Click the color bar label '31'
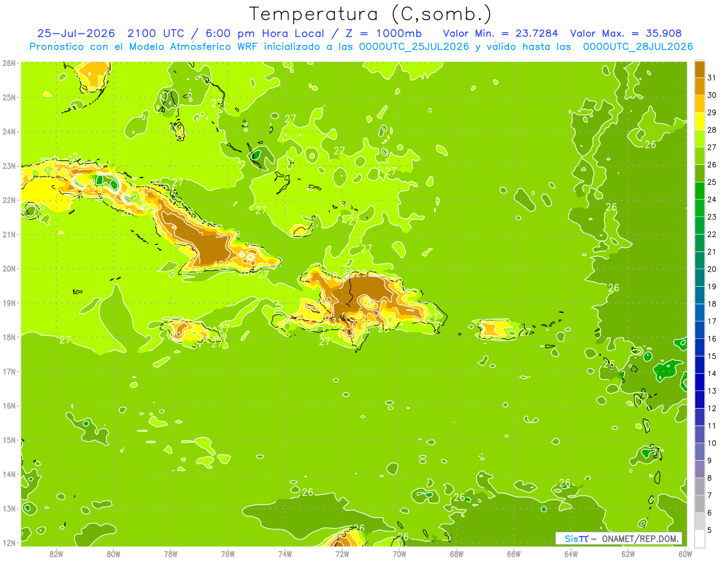 click(x=712, y=78)
